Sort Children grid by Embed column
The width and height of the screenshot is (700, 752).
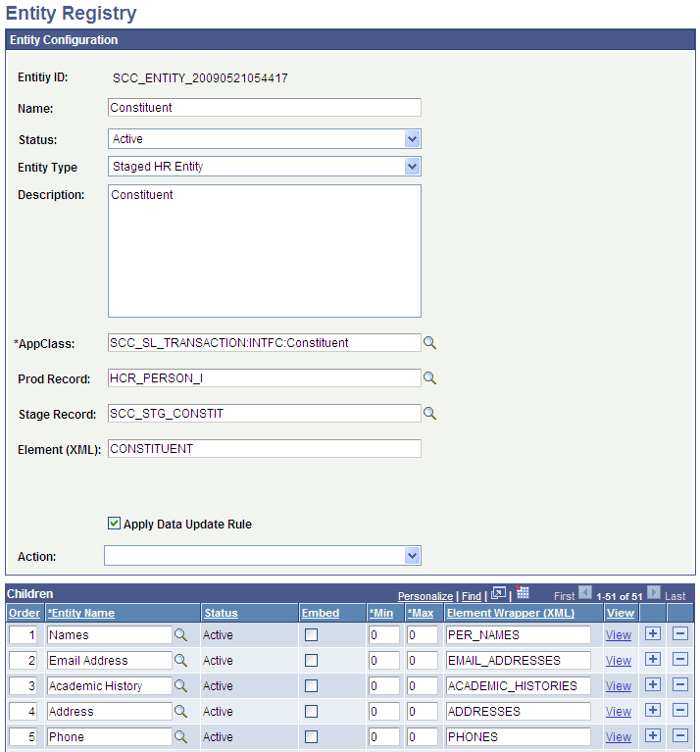coord(321,613)
